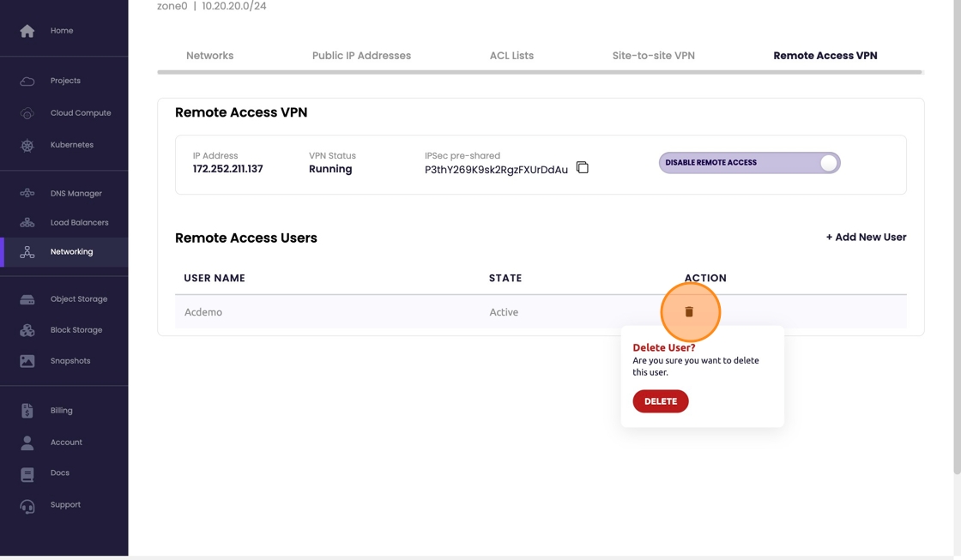Click the DNS Manager icon
Screen dimensions: 961x560
(27, 194)
